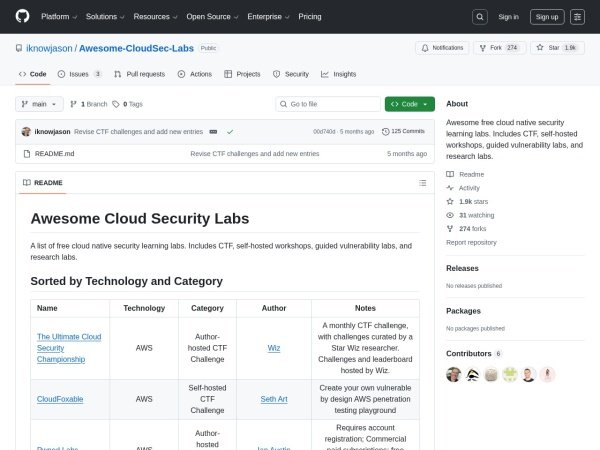Switch to the Issues tab

[x=79, y=74]
